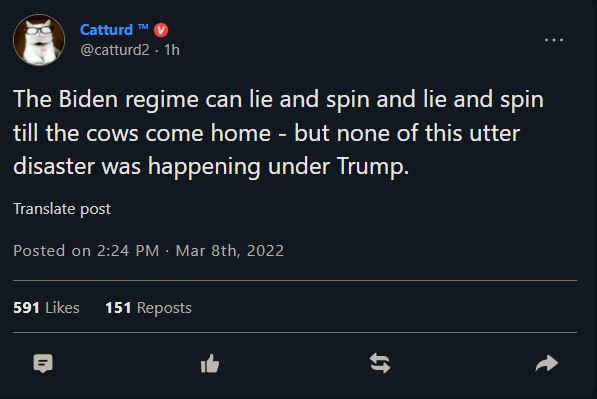The image size is (597, 399).
Task: Select Translate post
Action: pyautogui.click(x=62, y=209)
